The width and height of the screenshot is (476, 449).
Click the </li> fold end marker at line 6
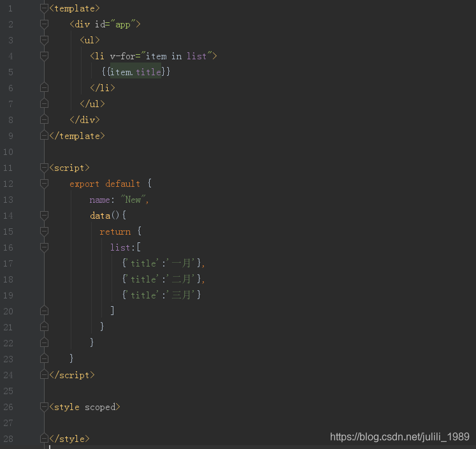[44, 88]
